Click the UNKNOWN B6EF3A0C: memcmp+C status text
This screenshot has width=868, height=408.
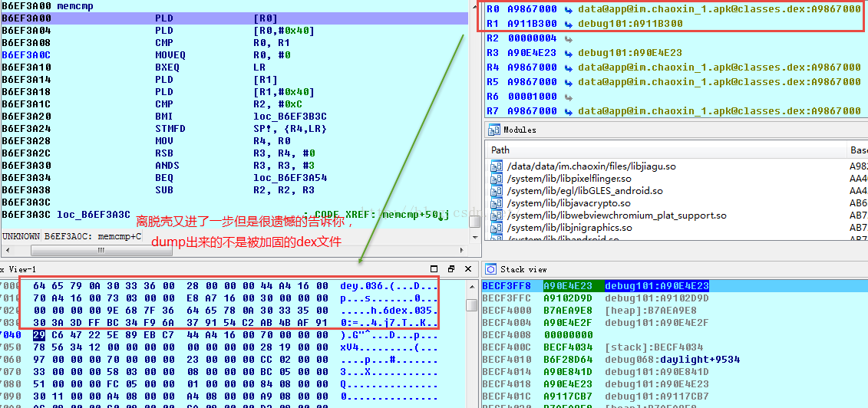(71, 236)
